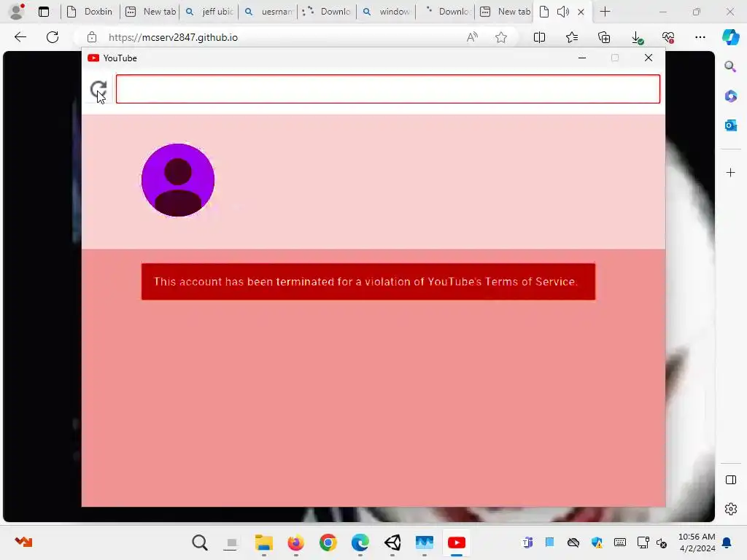Switch to the jeff ubic search tab
Viewport: 747px width, 560px height.
pyautogui.click(x=209, y=12)
